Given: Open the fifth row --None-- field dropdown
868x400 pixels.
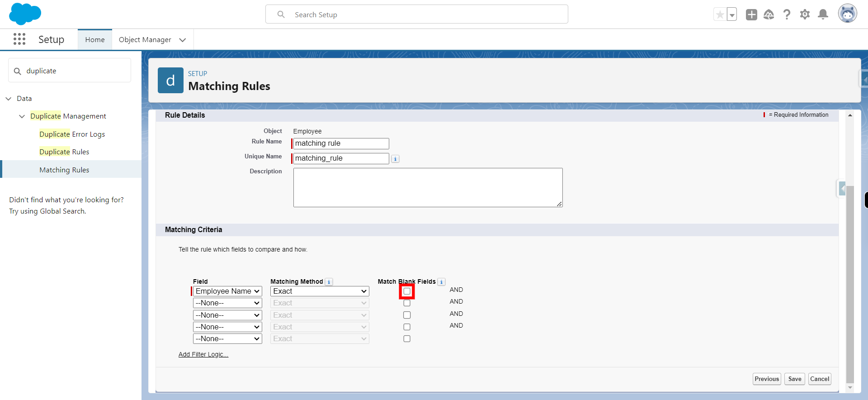Looking at the screenshot, I should pos(227,338).
